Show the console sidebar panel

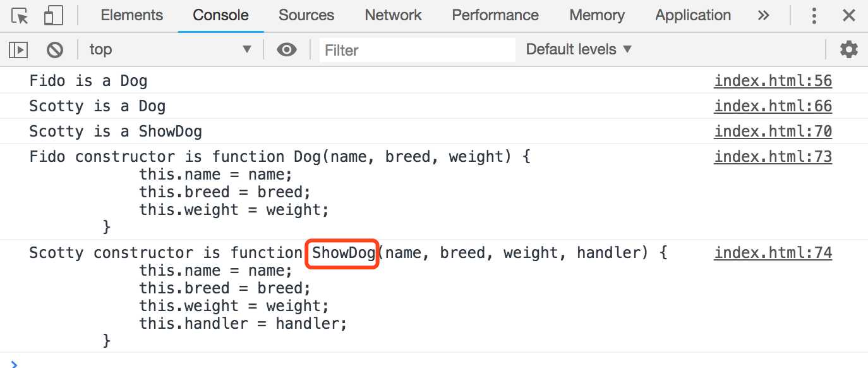(18, 49)
